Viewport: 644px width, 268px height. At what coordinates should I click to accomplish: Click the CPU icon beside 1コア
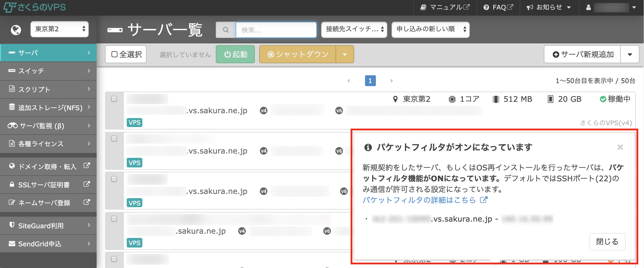(452, 99)
